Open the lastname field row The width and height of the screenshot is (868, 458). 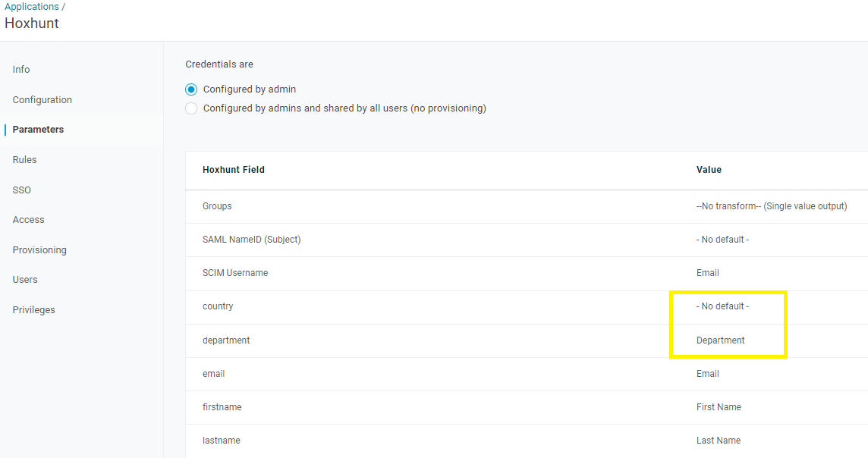click(x=527, y=441)
